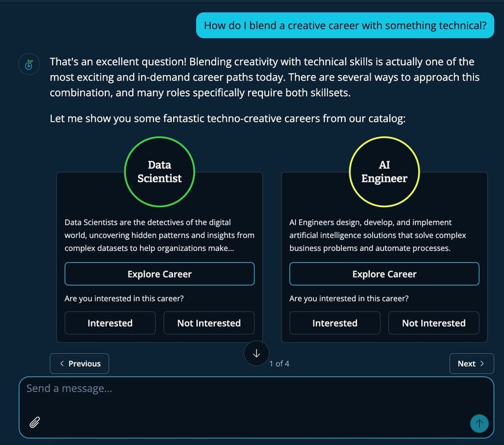Mark Data Scientist as Interested
This screenshot has height=445, width=504.
coord(110,323)
